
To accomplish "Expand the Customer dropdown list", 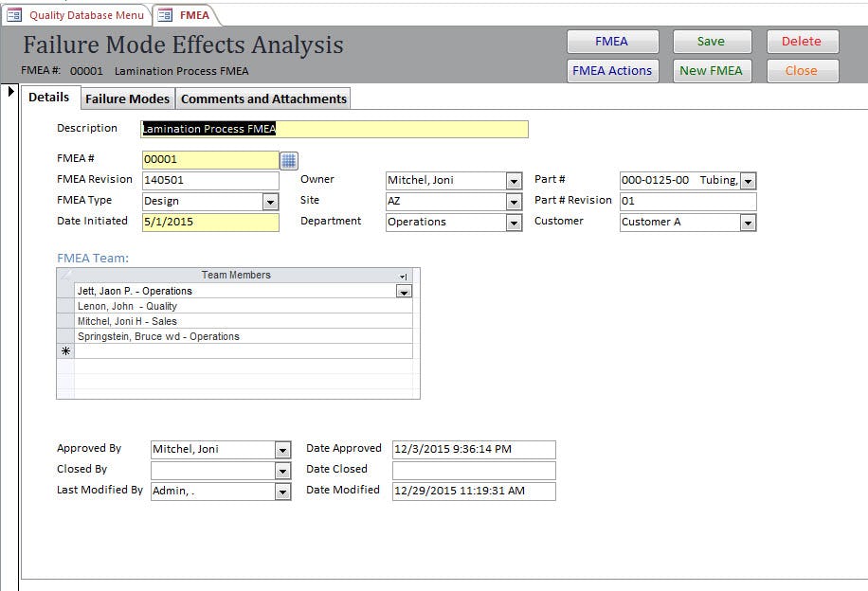I will click(748, 223).
